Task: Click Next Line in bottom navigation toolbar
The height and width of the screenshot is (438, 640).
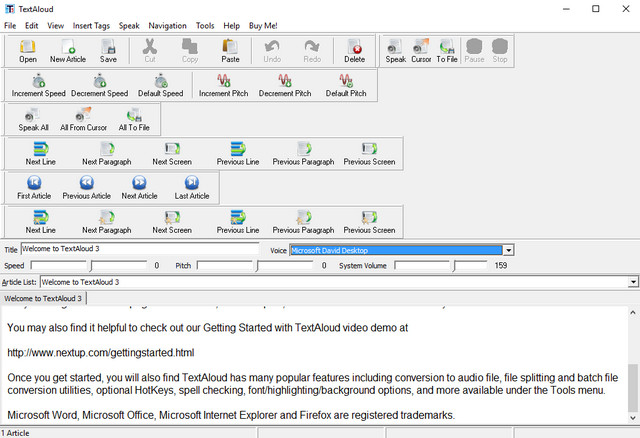Action: click(40, 222)
